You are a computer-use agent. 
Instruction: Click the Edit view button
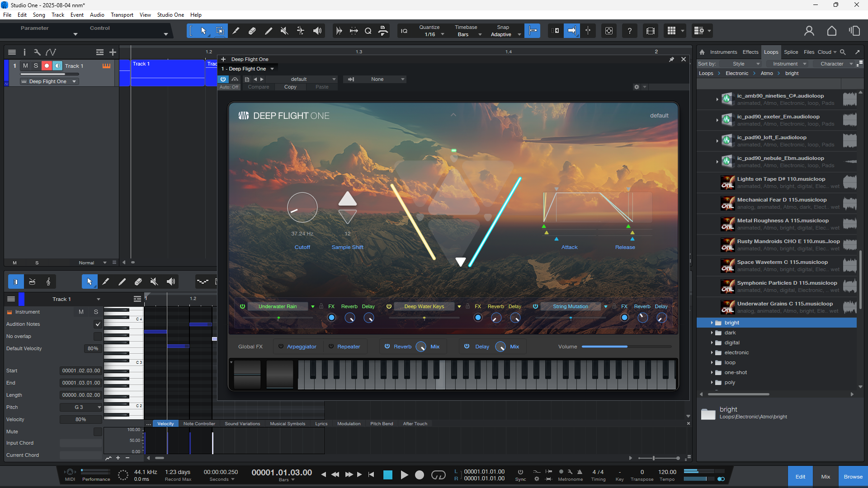click(x=800, y=477)
